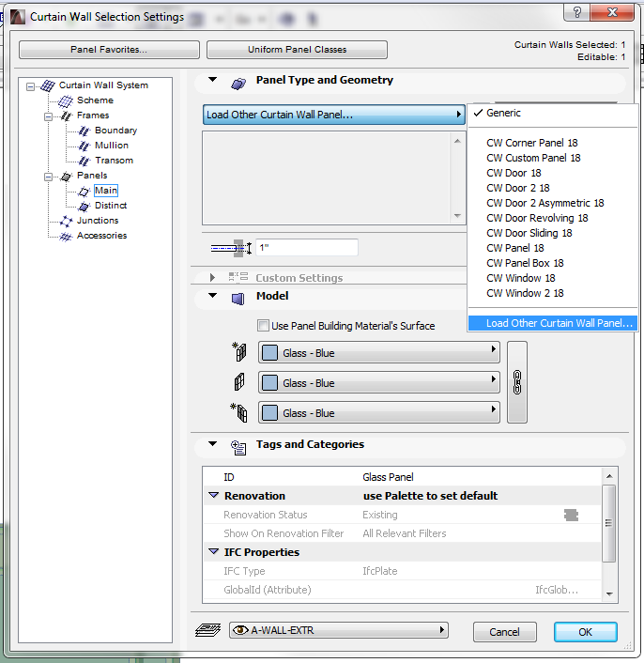This screenshot has width=644, height=663.
Task: Open the inside face Glass - Blue surface picker
Action: coord(379,412)
